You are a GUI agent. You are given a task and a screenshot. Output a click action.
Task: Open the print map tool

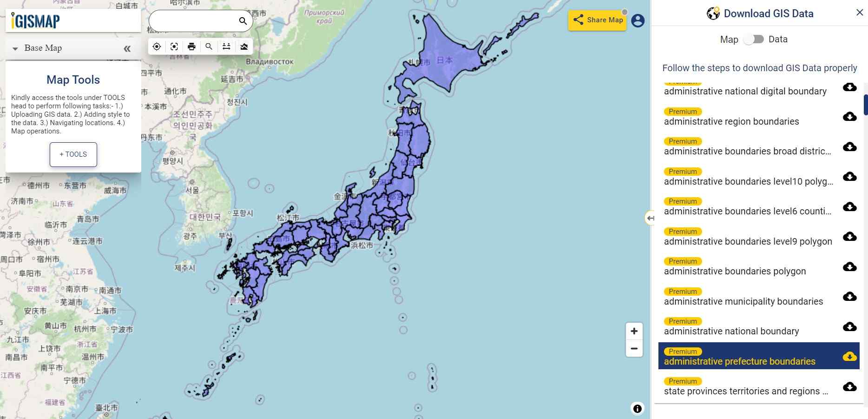click(191, 46)
